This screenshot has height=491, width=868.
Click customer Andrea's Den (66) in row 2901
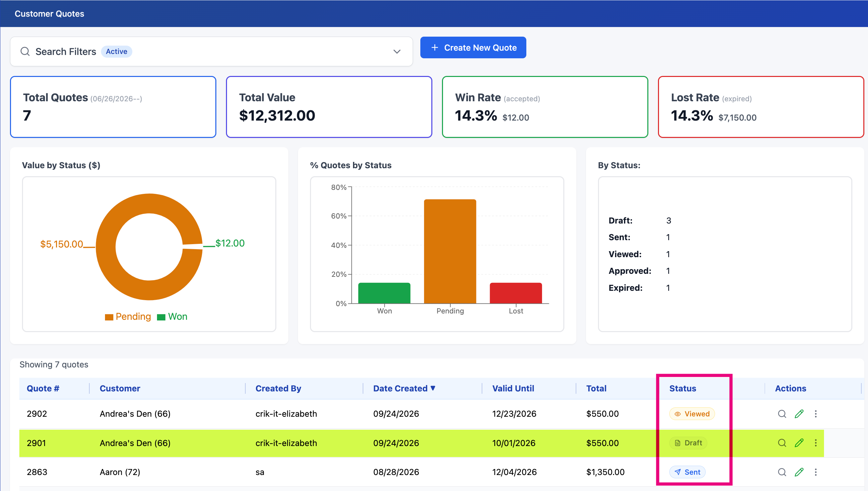[135, 443]
